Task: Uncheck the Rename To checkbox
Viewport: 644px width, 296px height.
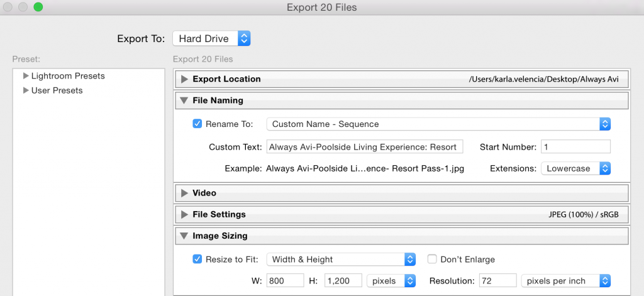Action: pyautogui.click(x=197, y=124)
